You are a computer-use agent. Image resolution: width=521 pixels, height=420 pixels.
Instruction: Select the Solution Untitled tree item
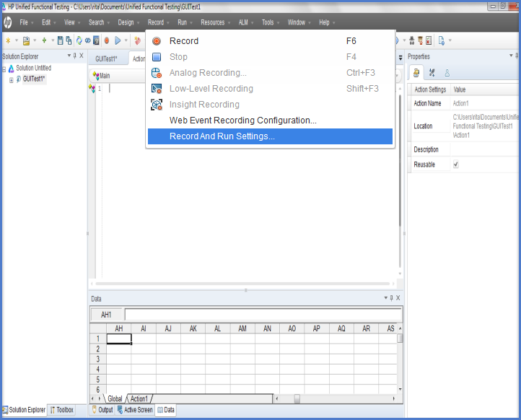(34, 68)
